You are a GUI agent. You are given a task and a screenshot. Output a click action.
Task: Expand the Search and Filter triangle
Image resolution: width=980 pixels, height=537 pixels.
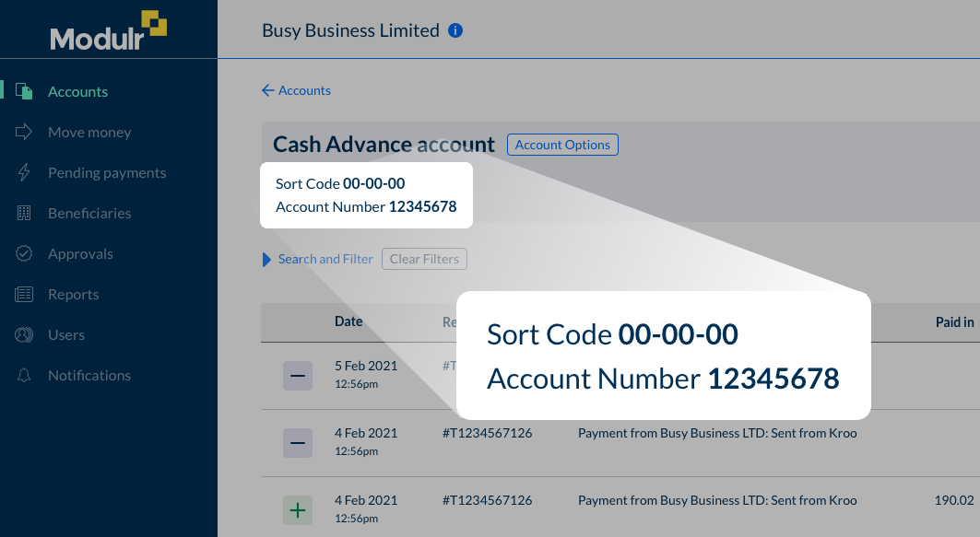[266, 259]
